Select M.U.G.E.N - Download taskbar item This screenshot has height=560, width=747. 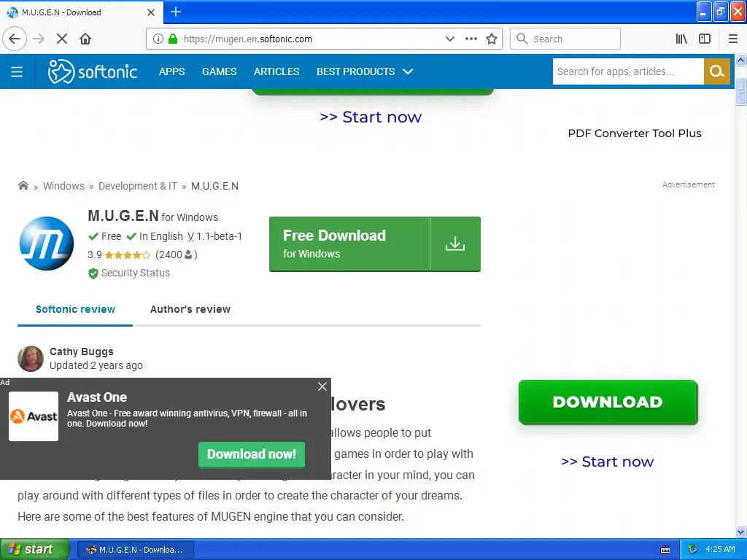pyautogui.click(x=135, y=550)
